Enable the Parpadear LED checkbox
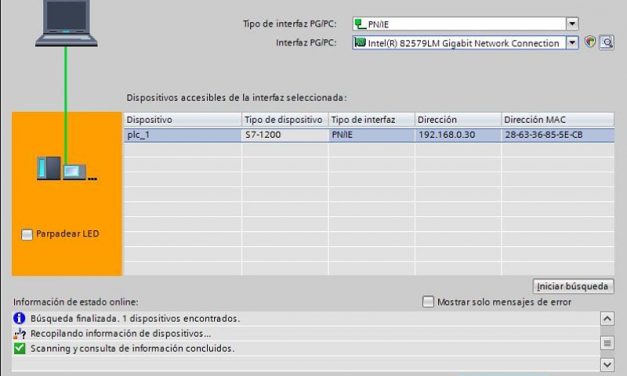 pos(27,234)
